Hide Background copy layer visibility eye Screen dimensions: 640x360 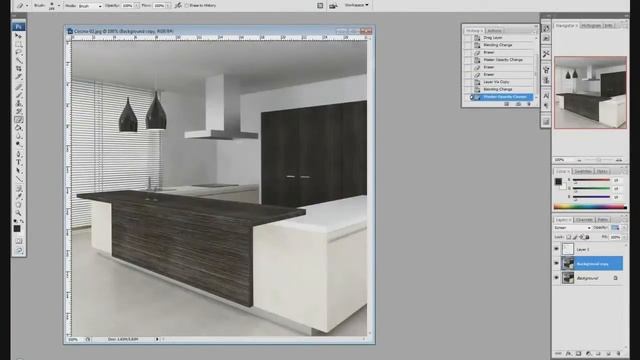[x=556, y=263]
